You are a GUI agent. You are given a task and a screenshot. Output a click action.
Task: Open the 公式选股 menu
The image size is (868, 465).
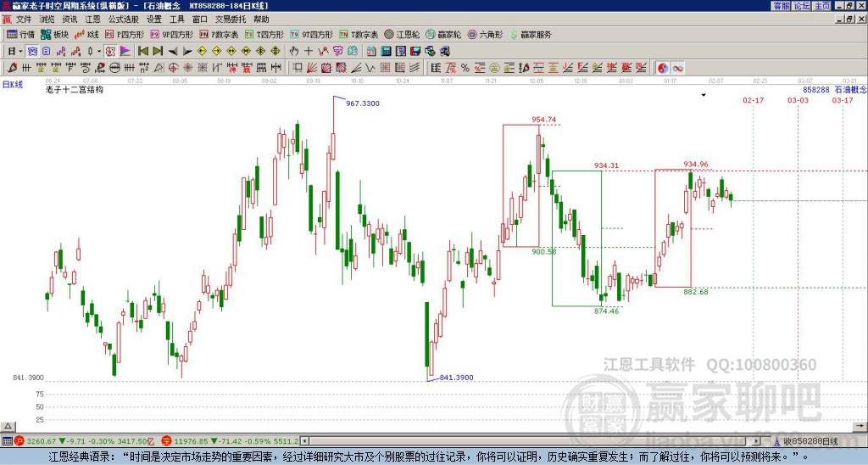coord(124,20)
